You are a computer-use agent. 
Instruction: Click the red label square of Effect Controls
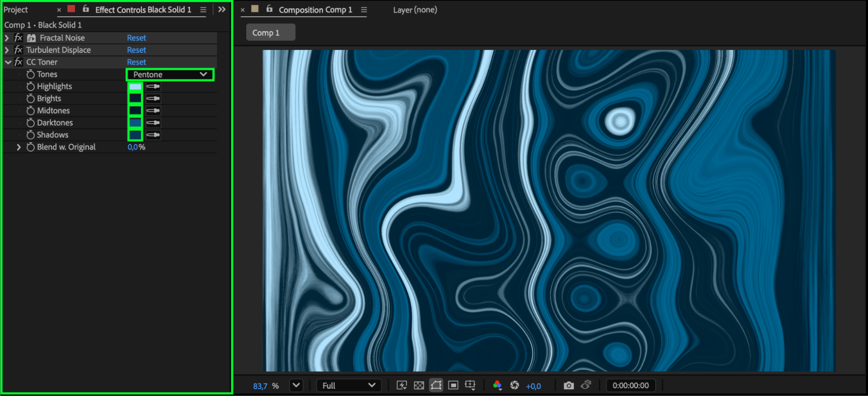[x=72, y=9]
